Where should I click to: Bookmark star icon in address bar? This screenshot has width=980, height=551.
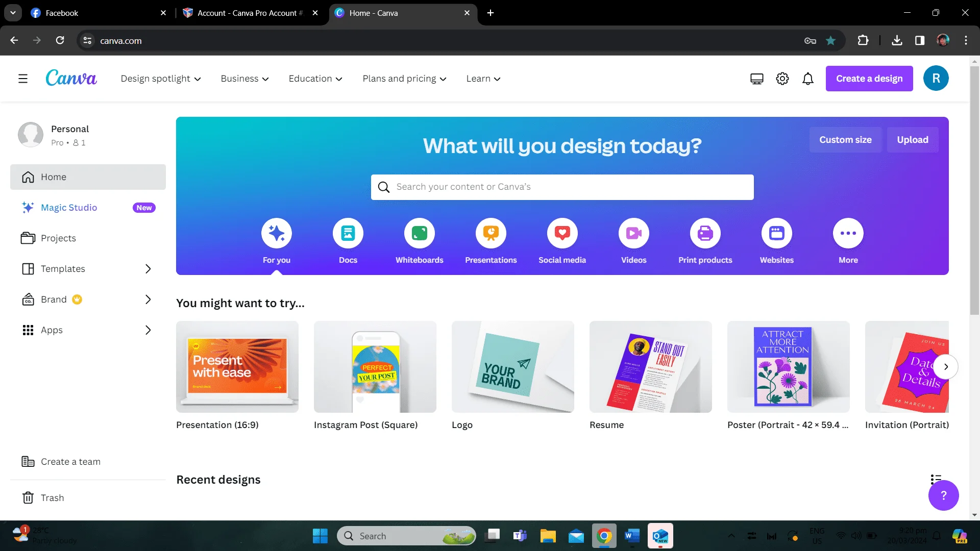[831, 41]
